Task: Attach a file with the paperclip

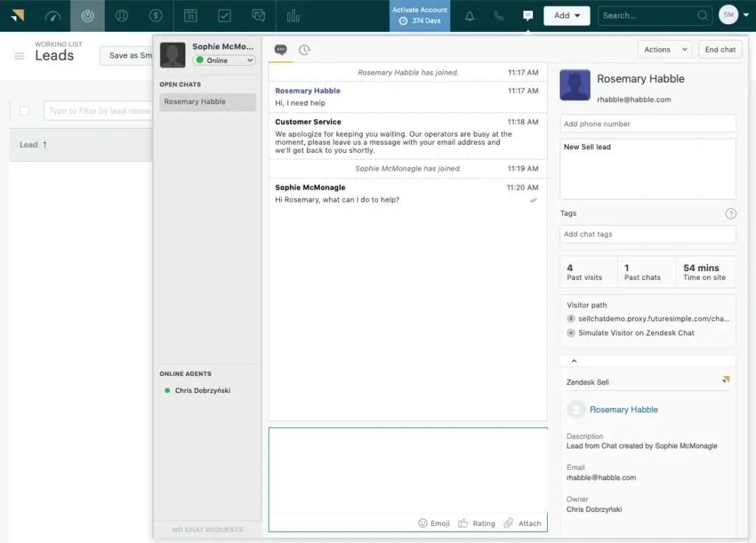Action: [523, 523]
